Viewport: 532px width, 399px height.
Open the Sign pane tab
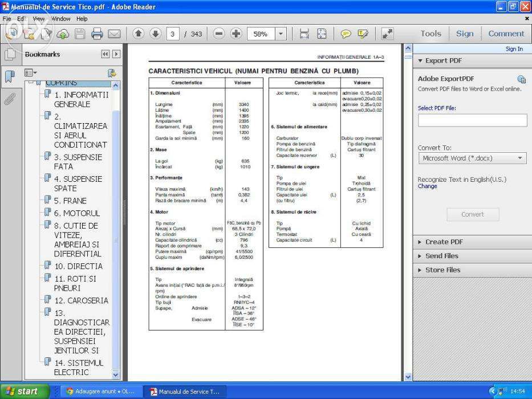tap(465, 34)
